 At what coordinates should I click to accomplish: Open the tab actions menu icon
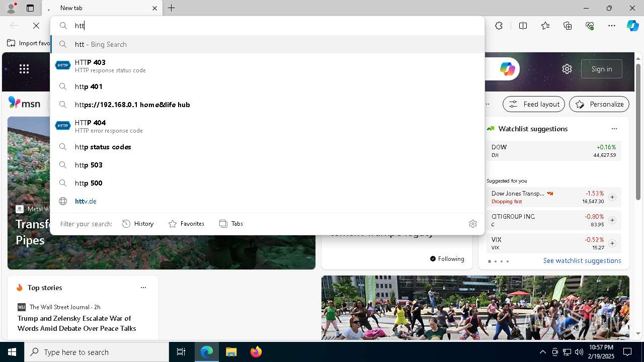[x=30, y=8]
